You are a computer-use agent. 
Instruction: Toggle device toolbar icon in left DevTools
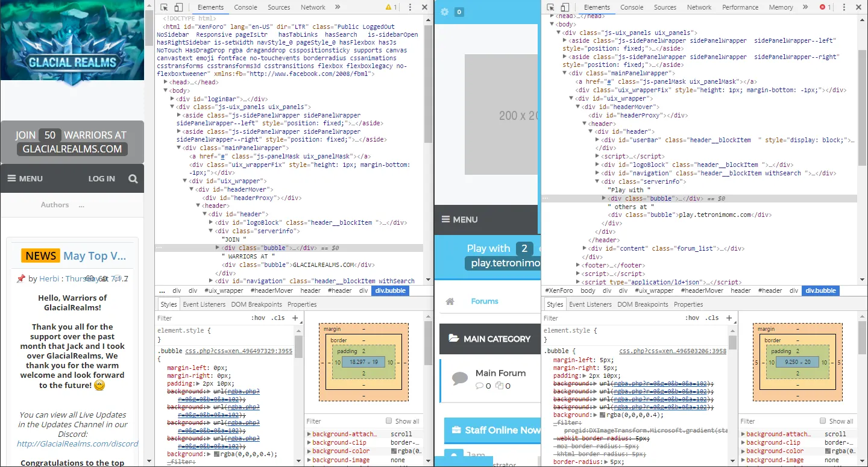click(178, 7)
